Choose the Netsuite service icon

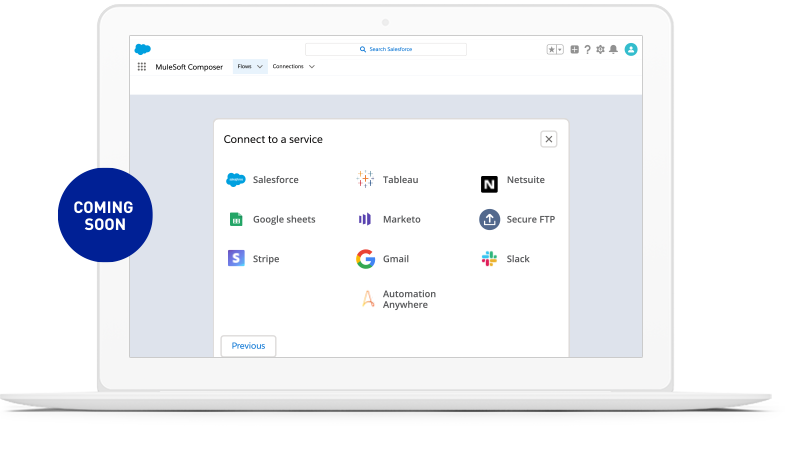(x=489, y=184)
